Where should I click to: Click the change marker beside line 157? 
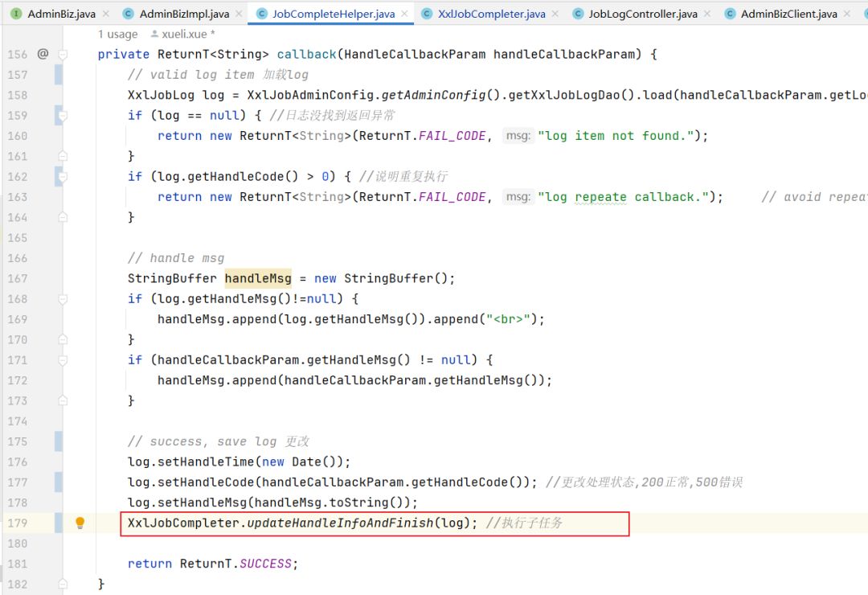(58, 75)
